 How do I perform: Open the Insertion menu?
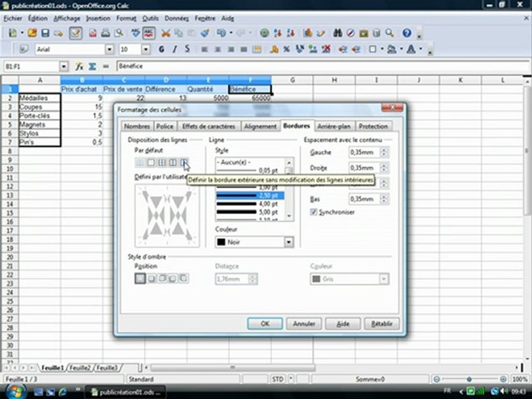point(98,18)
